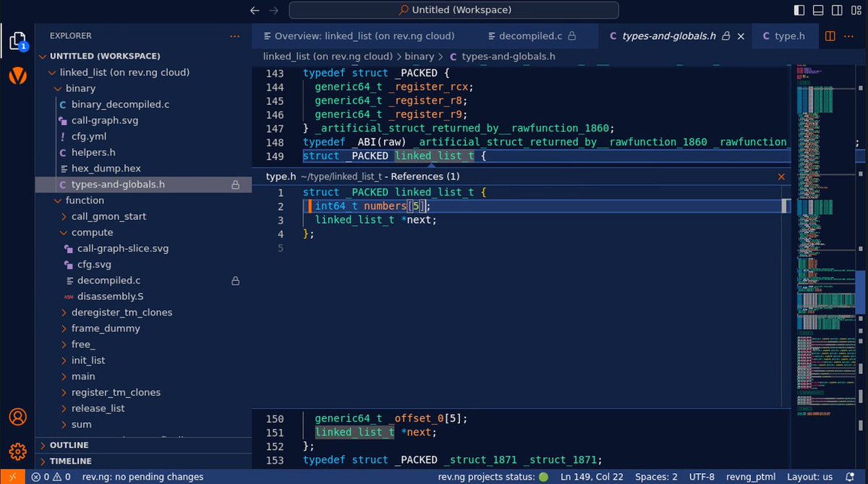This screenshot has width=868, height=484.
Task: Select the Explorer icon in the activity bar
Action: click(18, 40)
